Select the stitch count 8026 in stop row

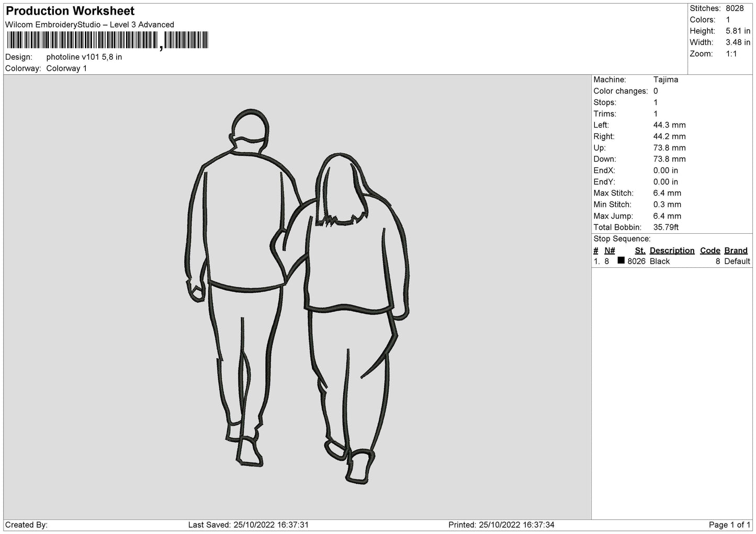tap(636, 262)
